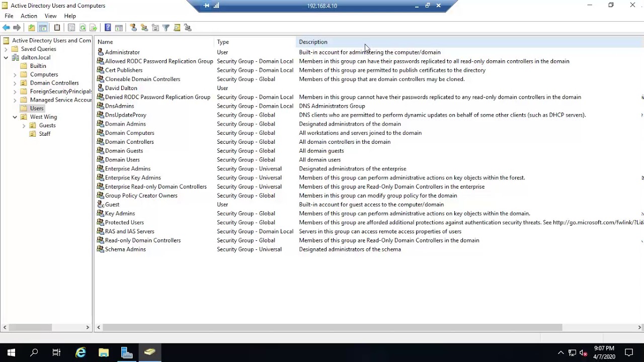Viewport: 644px width, 362px height.
Task: Sort list by Description column header
Action: coord(470,42)
